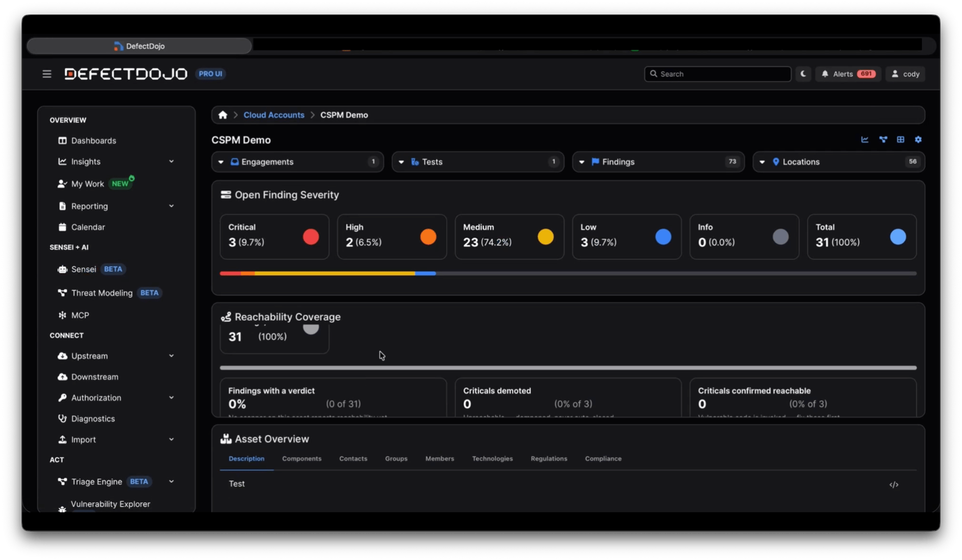
Task: Open the grid layout icon
Action: [x=900, y=140]
